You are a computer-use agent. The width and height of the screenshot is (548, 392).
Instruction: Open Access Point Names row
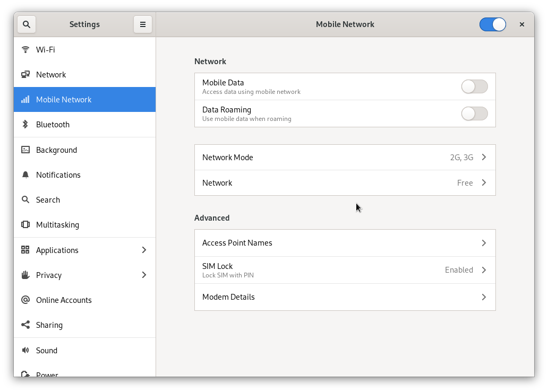[345, 243]
